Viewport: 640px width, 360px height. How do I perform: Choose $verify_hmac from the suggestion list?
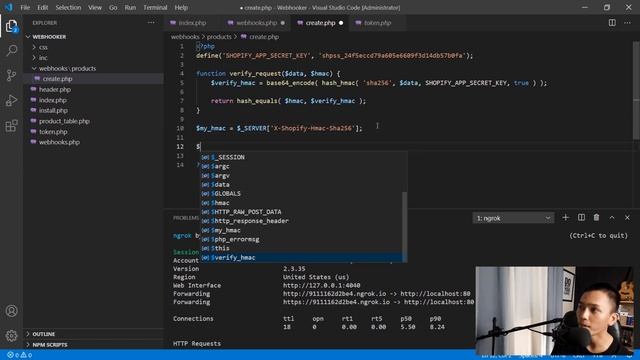pyautogui.click(x=301, y=258)
